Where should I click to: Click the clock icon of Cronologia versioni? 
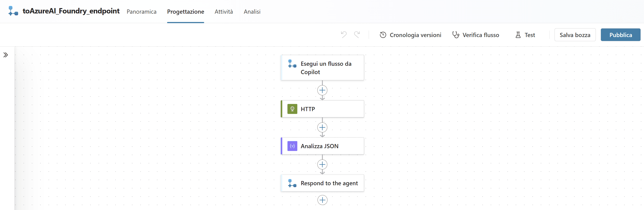[383, 35]
